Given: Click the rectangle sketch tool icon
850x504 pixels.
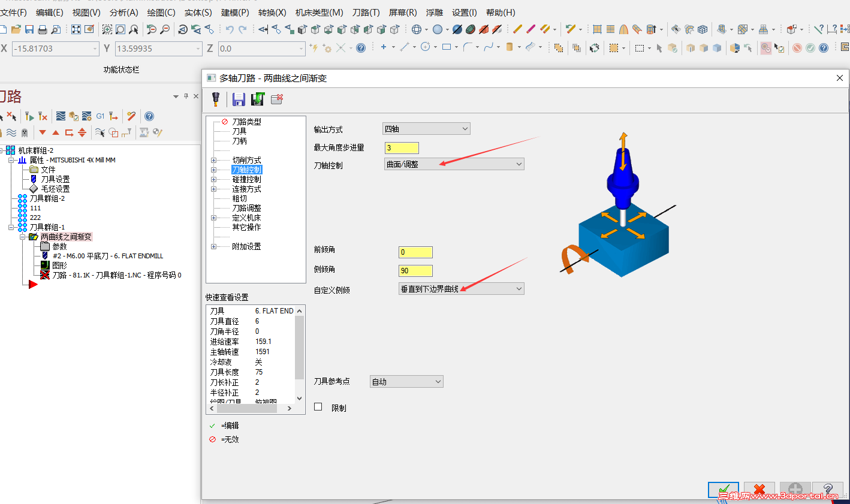Looking at the screenshot, I should tap(447, 47).
